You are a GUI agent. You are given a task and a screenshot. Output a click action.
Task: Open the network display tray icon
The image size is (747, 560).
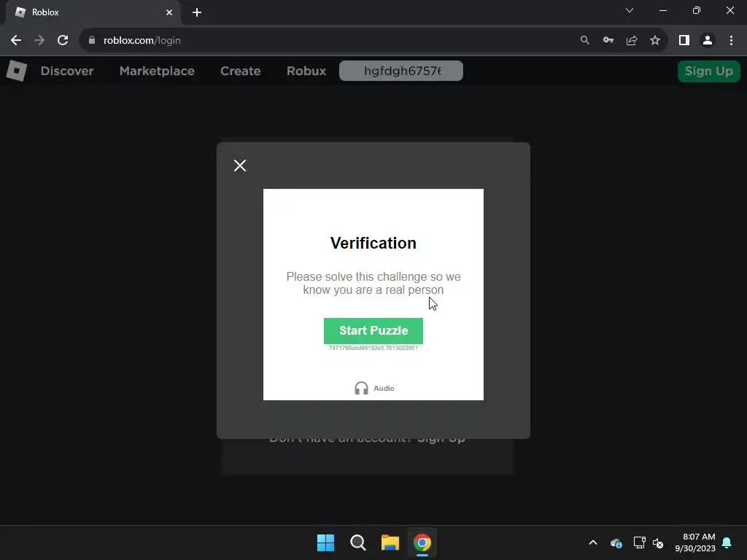(639, 542)
